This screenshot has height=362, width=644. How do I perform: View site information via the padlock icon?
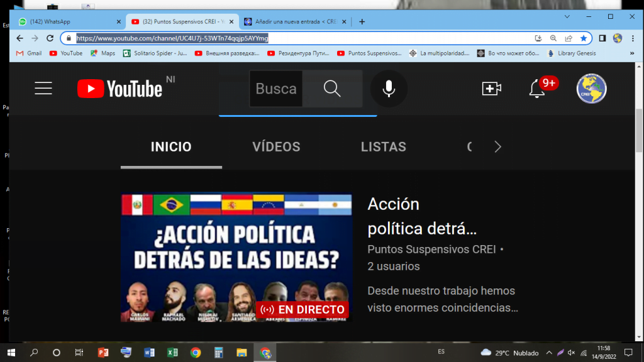pos(69,38)
